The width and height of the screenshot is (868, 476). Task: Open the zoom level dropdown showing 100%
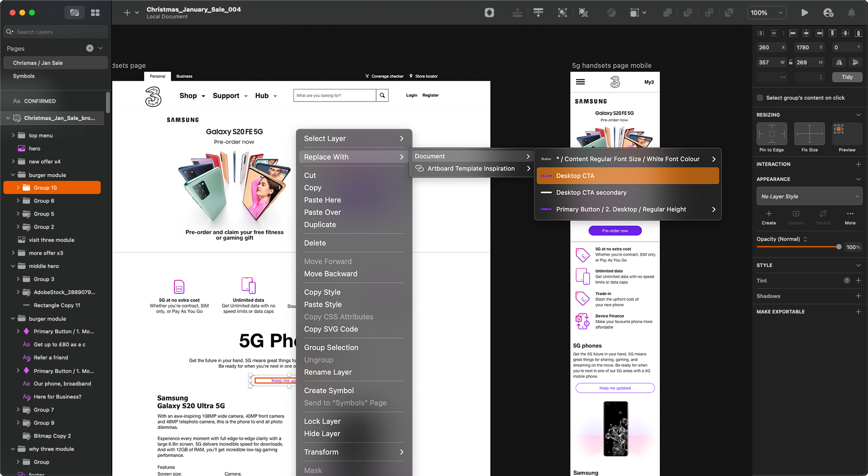766,13
